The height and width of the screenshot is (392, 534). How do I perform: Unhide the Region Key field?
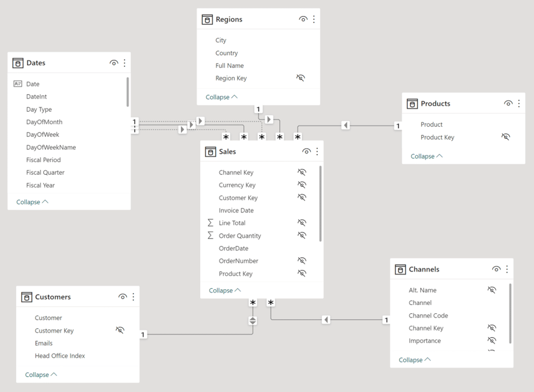(301, 78)
